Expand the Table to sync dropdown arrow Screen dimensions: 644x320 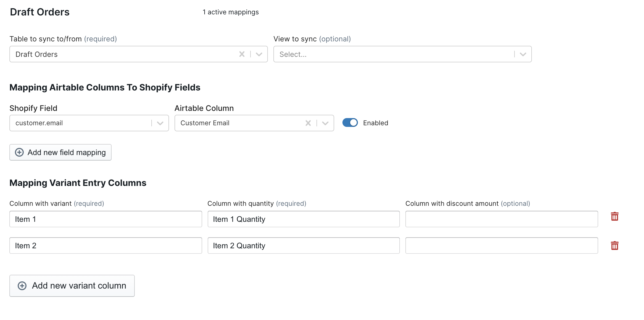pyautogui.click(x=259, y=54)
